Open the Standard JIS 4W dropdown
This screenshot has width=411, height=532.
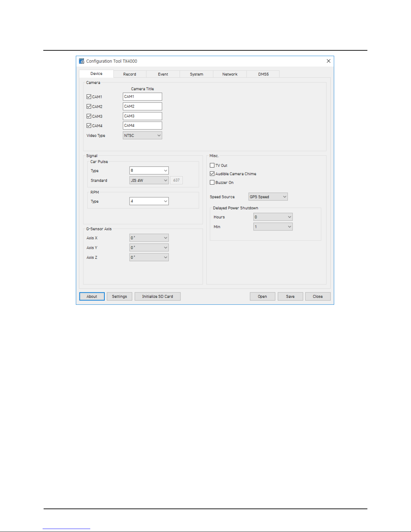[149, 180]
